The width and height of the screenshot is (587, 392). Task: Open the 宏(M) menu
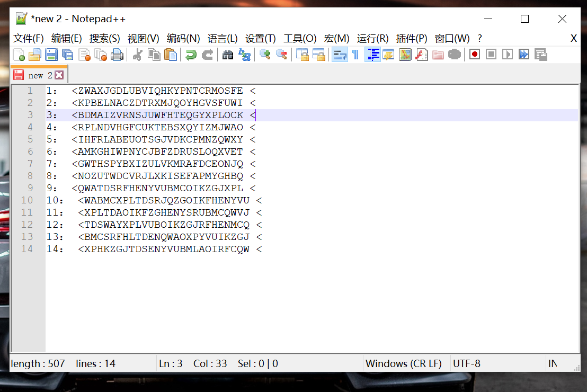click(x=336, y=38)
